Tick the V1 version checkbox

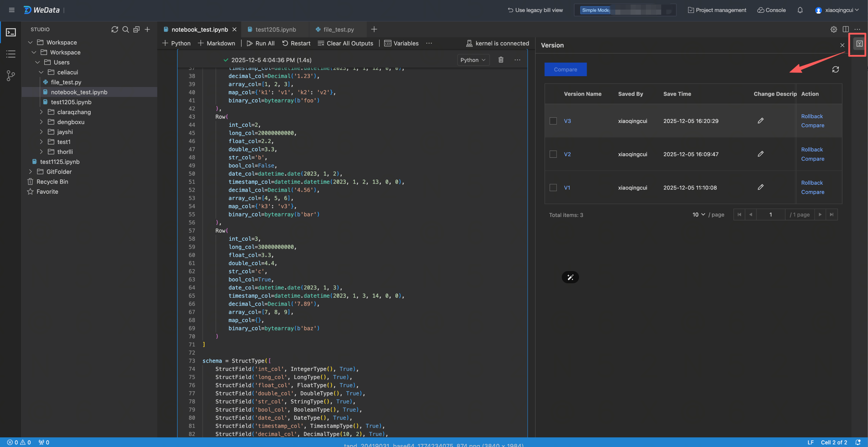pyautogui.click(x=553, y=187)
